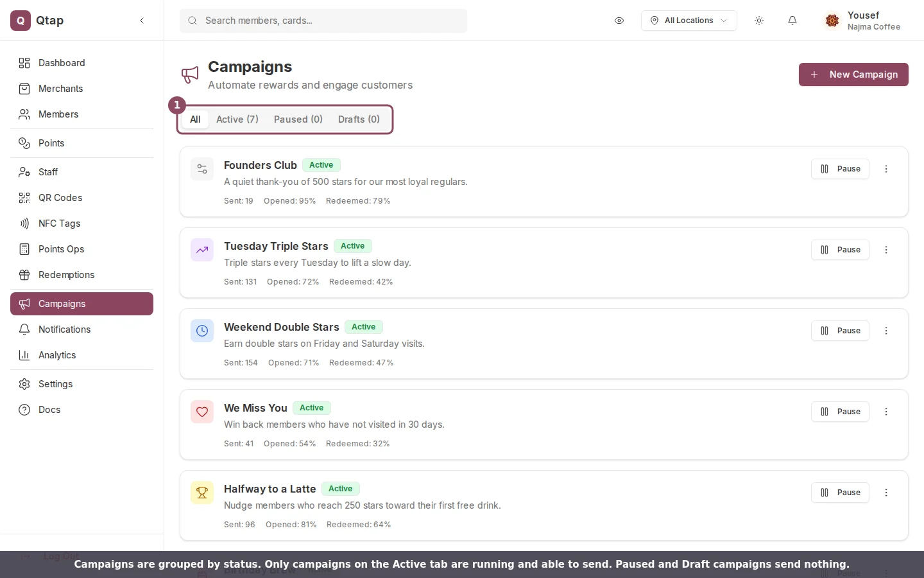Toggle the eye visibility icon in header
Image resolution: width=924 pixels, height=578 pixels.
(619, 21)
